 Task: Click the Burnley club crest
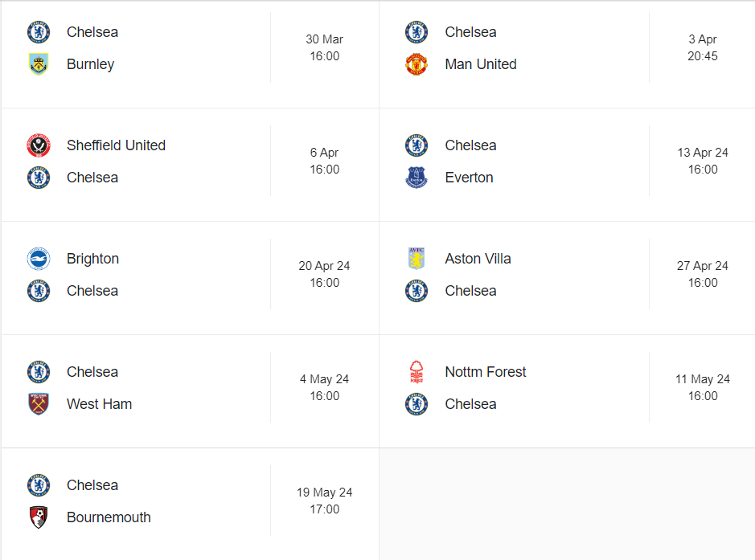tap(39, 64)
